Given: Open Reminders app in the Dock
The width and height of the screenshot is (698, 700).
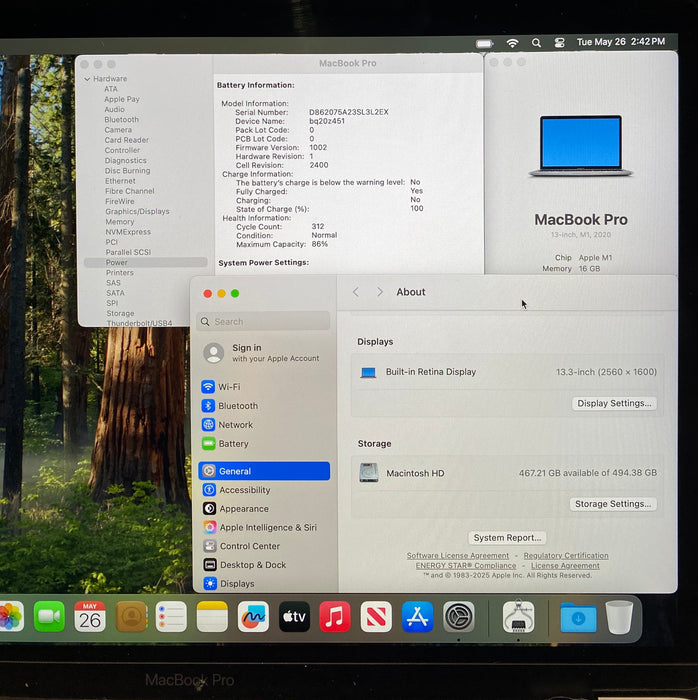Looking at the screenshot, I should (171, 617).
